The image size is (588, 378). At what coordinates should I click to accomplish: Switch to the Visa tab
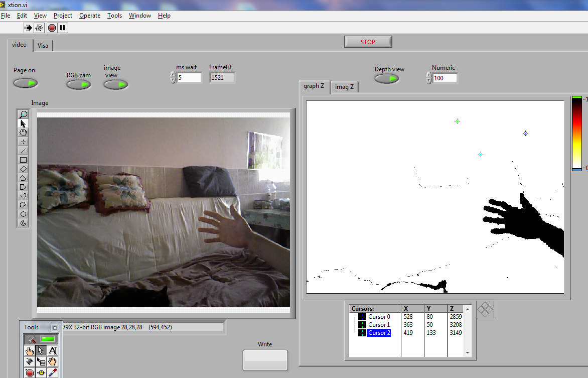43,46
